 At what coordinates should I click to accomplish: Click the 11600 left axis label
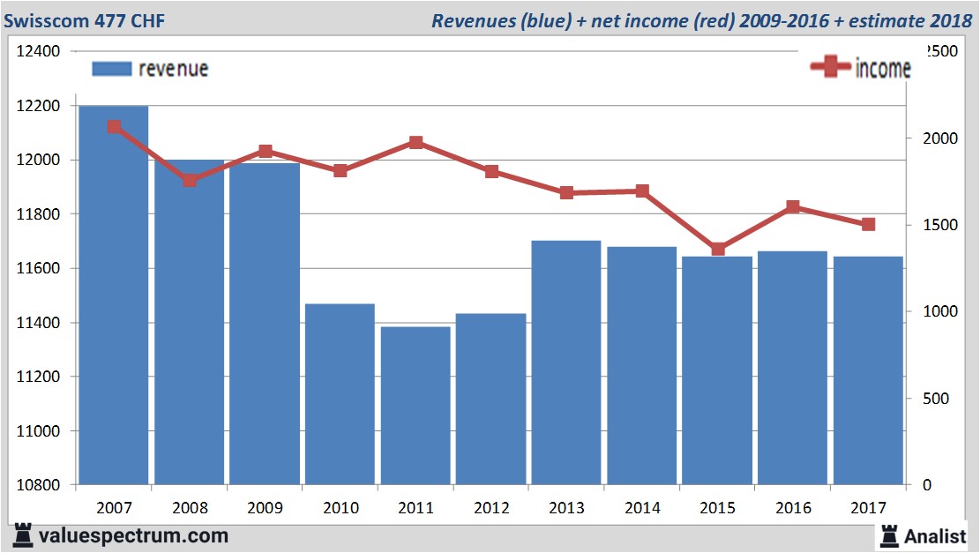pyautogui.click(x=38, y=268)
